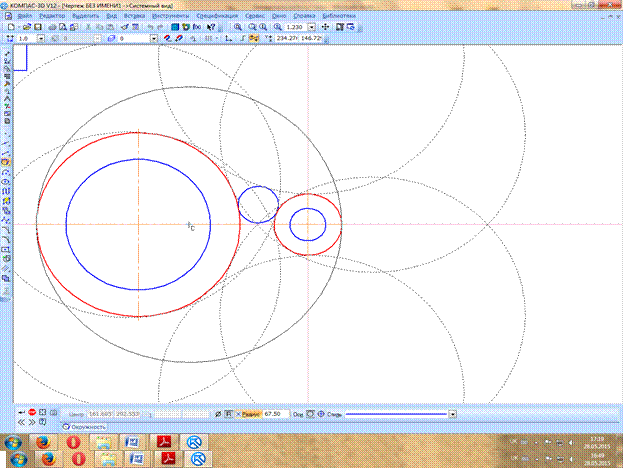Open the Файл menu
The height and width of the screenshot is (468, 623).
25,16
